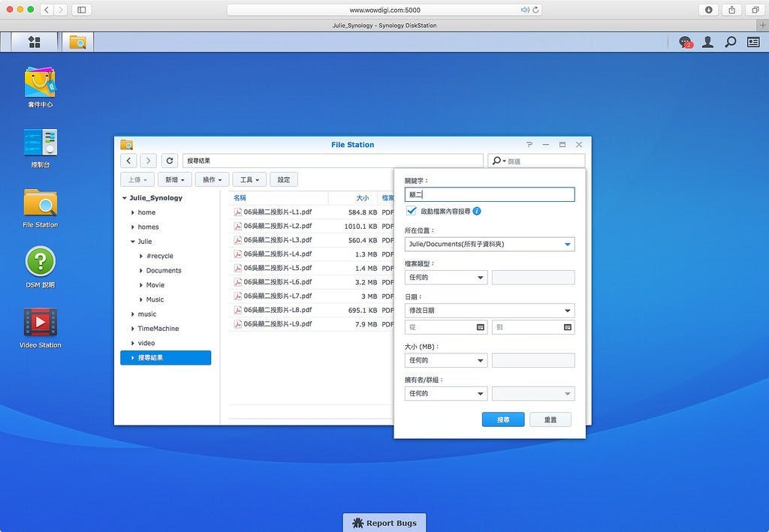Open the DSM 說明 help icon
This screenshot has height=532, width=769.
[x=40, y=263]
